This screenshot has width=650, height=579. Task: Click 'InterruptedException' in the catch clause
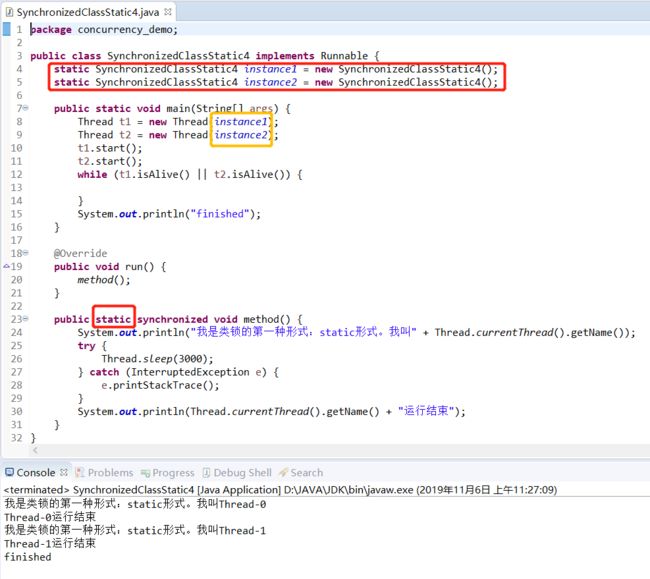pyautogui.click(x=190, y=372)
